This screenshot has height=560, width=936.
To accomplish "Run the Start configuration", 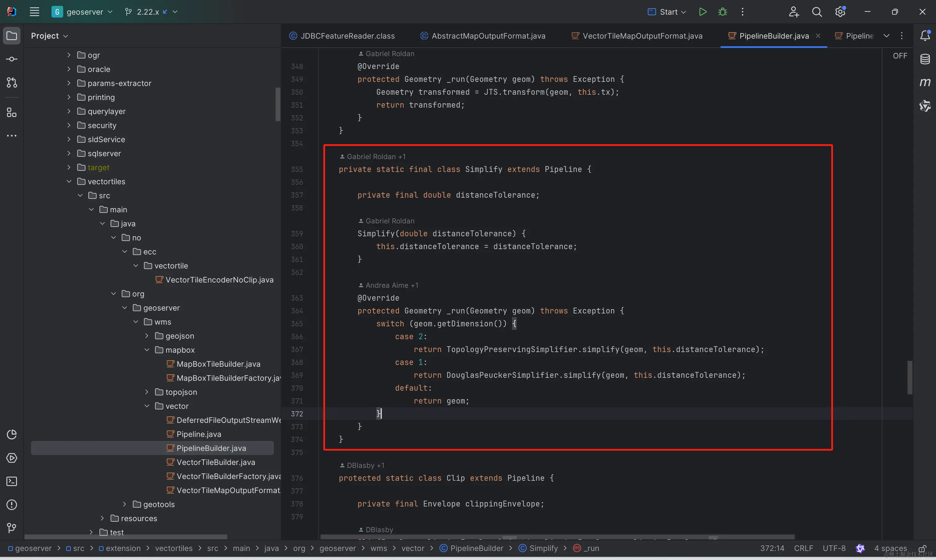I will click(703, 12).
